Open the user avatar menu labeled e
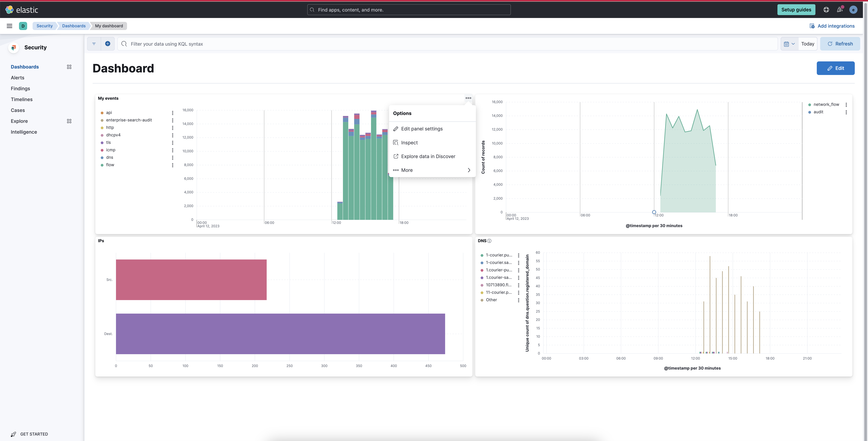Viewport: 868px width, 441px height. tap(854, 9)
